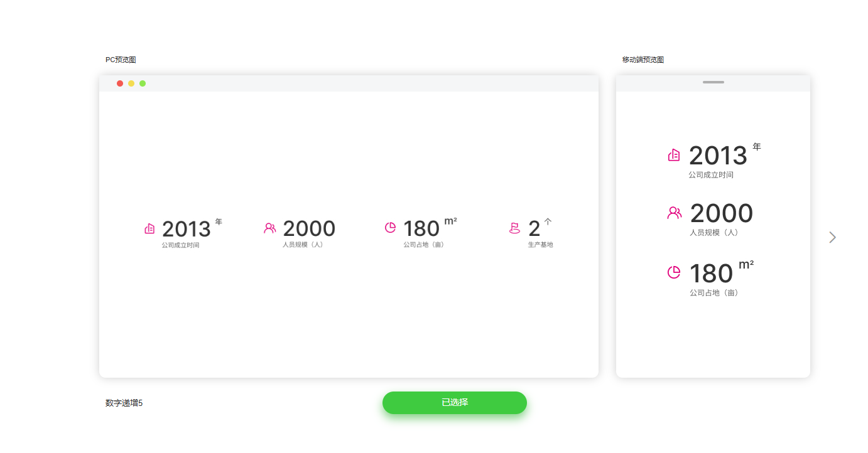Go to next template with right chevron arrow
Screen dimensions: 868x453
coord(832,237)
